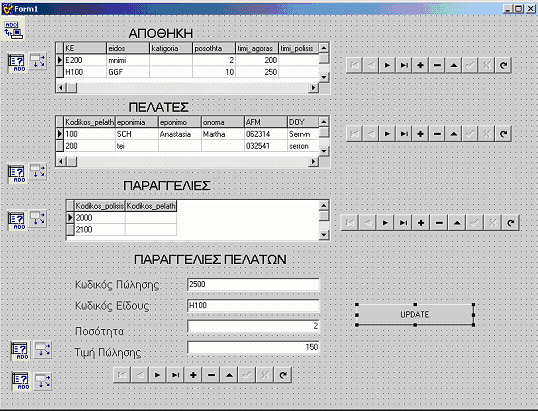Click the posothta column header
This screenshot has width=538, height=411.
point(214,48)
